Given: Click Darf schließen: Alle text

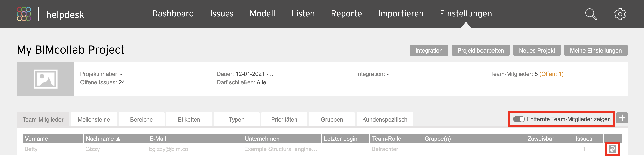Looking at the screenshot, I should [x=241, y=82].
